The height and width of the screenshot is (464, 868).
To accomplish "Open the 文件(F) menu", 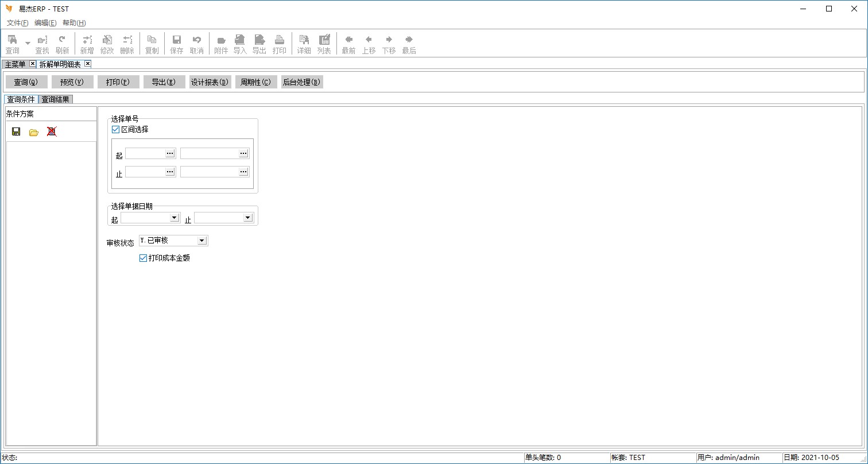I will tap(17, 23).
